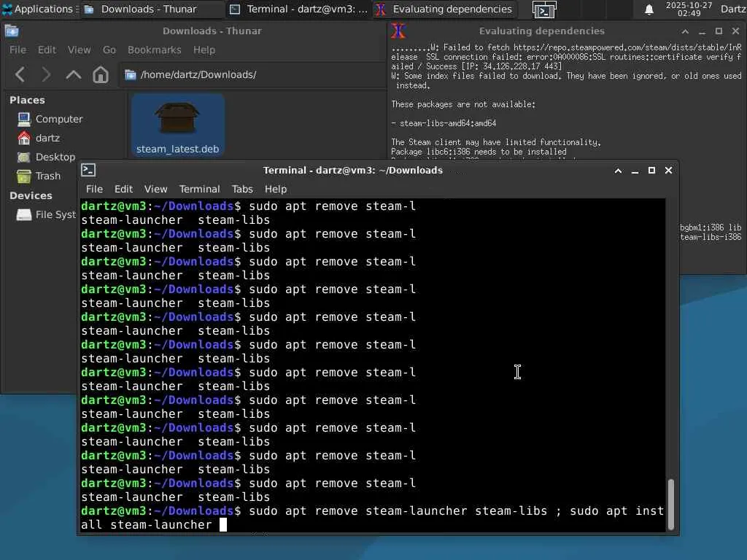Minimize the Terminal window
The height and width of the screenshot is (560, 747).
coord(635,171)
